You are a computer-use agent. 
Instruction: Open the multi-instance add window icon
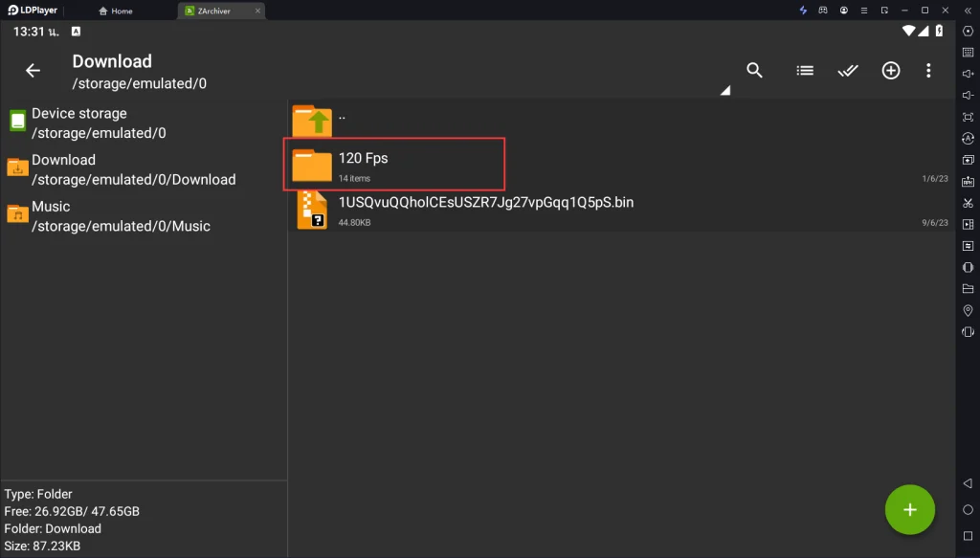point(969,160)
